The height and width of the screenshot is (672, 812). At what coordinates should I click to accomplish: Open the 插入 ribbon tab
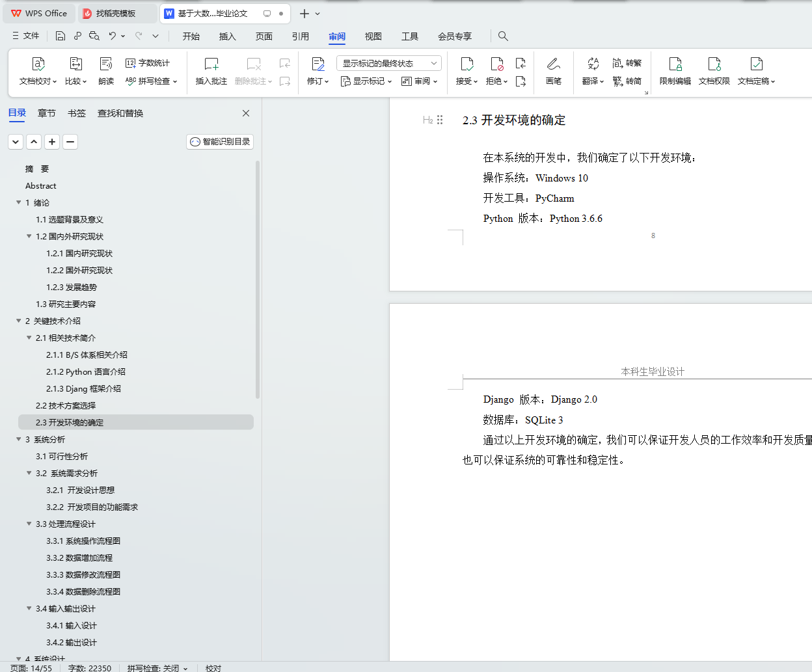coord(228,36)
